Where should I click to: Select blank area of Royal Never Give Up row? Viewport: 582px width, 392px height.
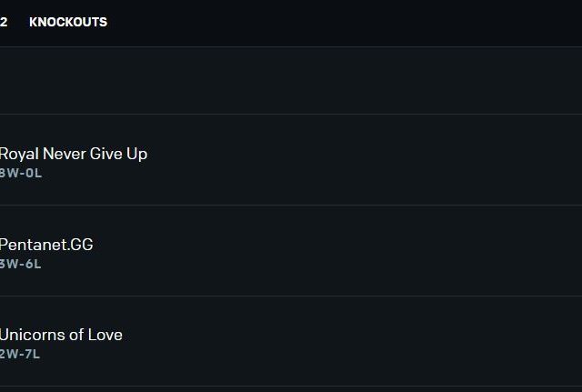pyautogui.click(x=364, y=160)
